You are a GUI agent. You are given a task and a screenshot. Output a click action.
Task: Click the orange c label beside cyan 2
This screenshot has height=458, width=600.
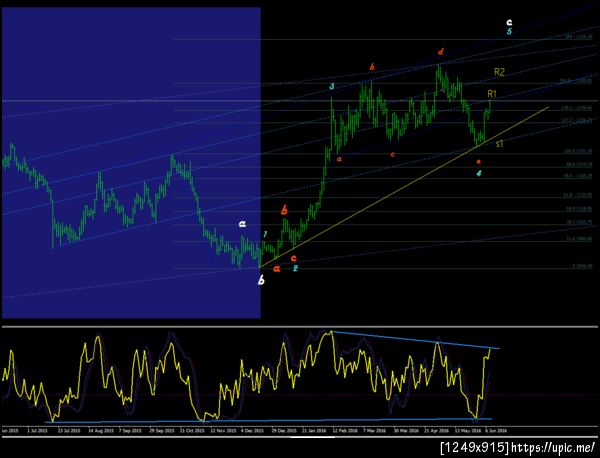pyautogui.click(x=293, y=258)
